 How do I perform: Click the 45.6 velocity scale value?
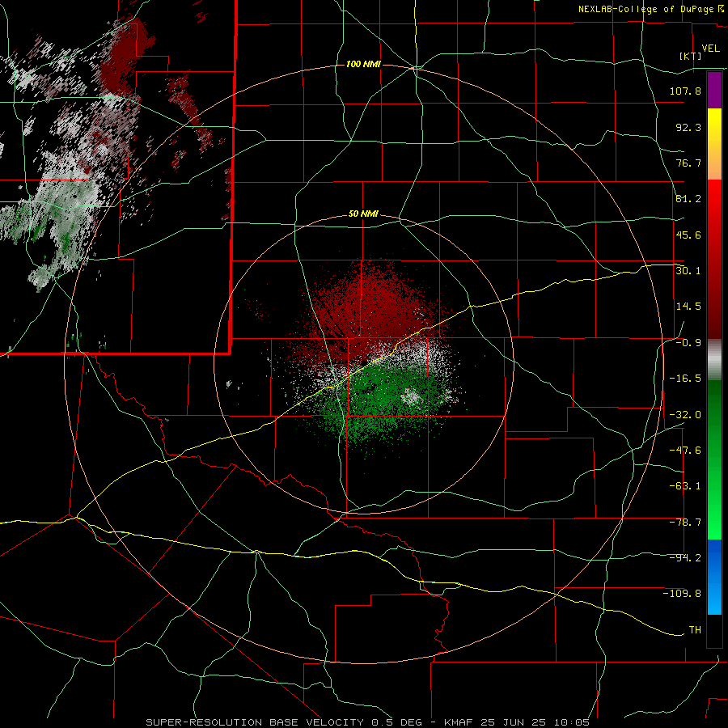coord(688,235)
